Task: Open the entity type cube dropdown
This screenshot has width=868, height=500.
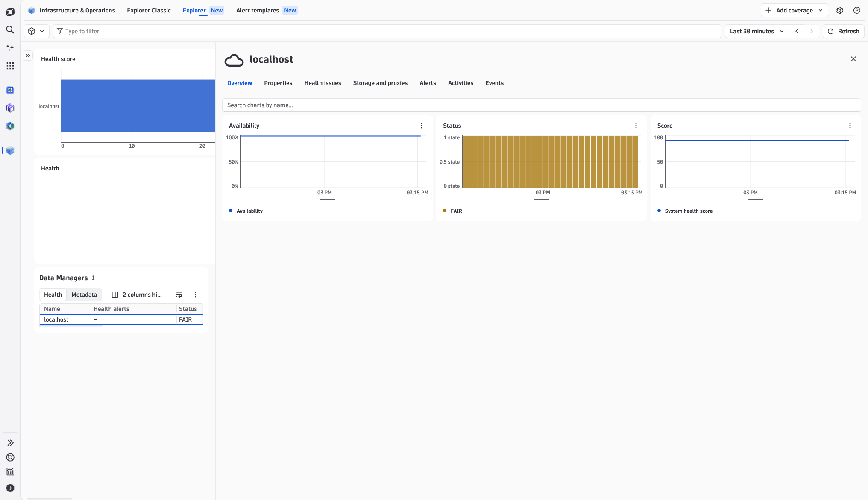Action: tap(36, 31)
